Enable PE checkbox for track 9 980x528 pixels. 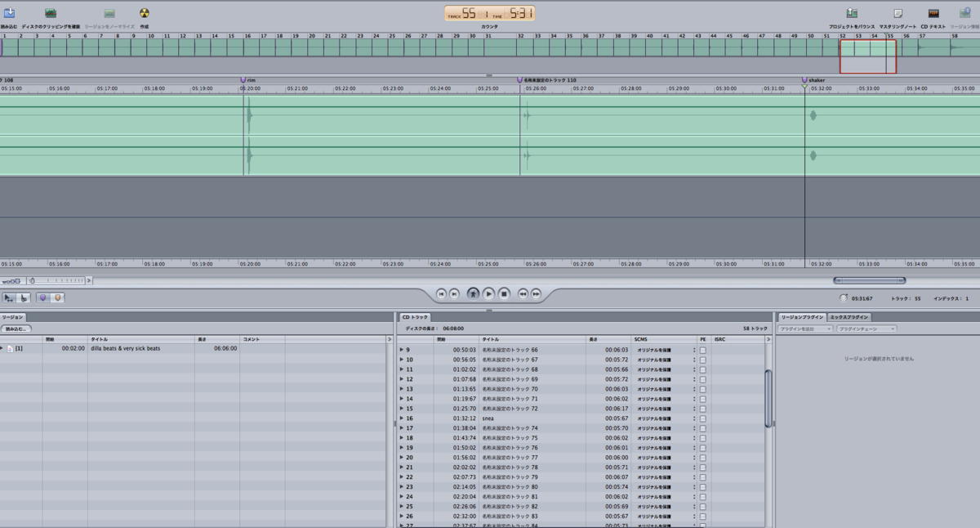pyautogui.click(x=702, y=350)
